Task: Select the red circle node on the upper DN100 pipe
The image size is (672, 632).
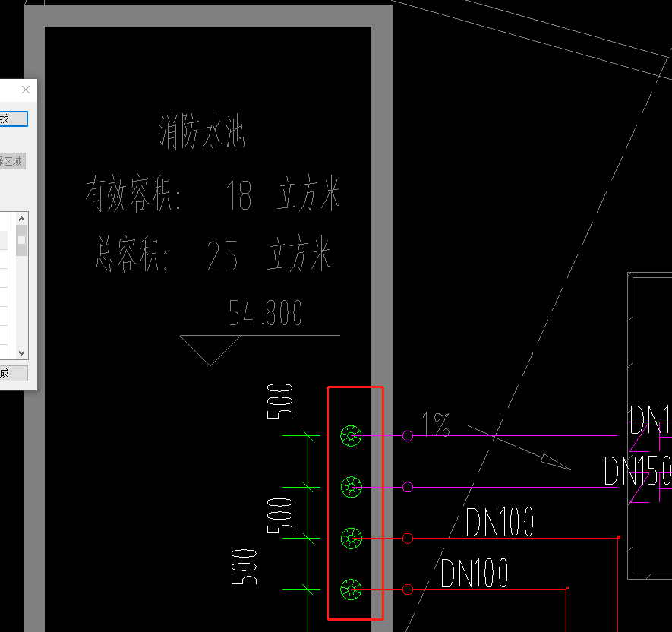Action: click(x=408, y=538)
